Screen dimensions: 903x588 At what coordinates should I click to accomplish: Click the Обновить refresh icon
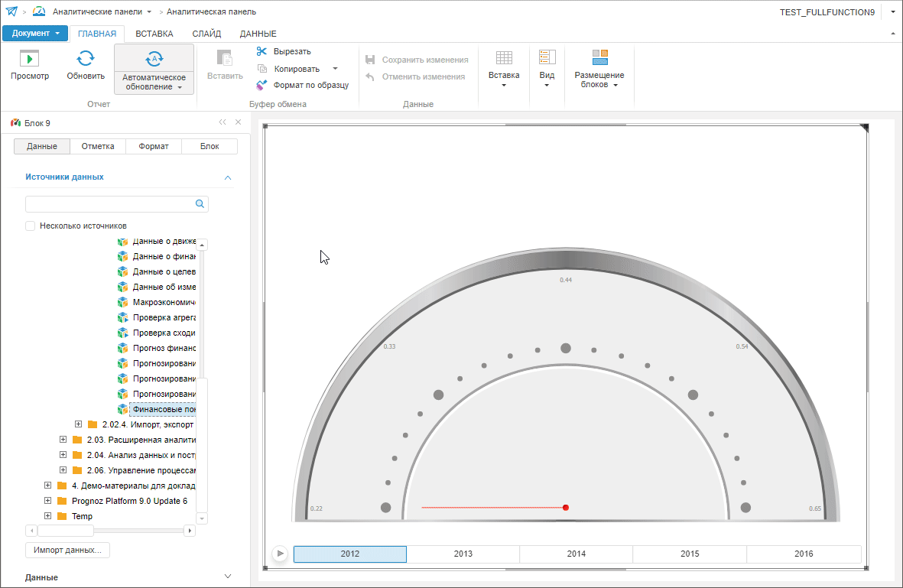86,58
